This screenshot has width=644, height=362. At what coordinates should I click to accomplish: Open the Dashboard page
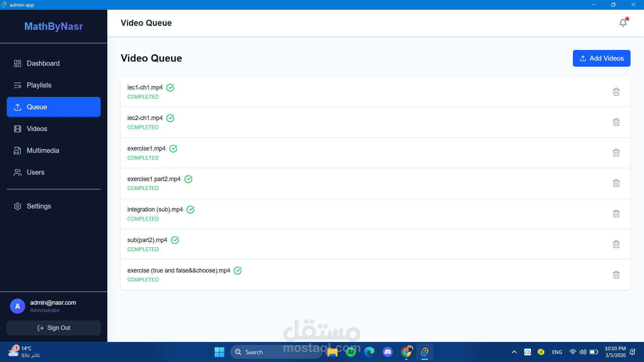43,63
